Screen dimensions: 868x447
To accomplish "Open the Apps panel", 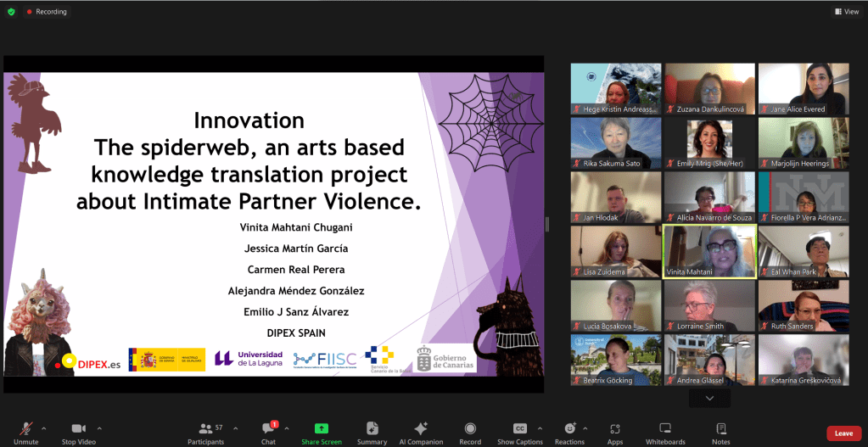I will [615, 429].
